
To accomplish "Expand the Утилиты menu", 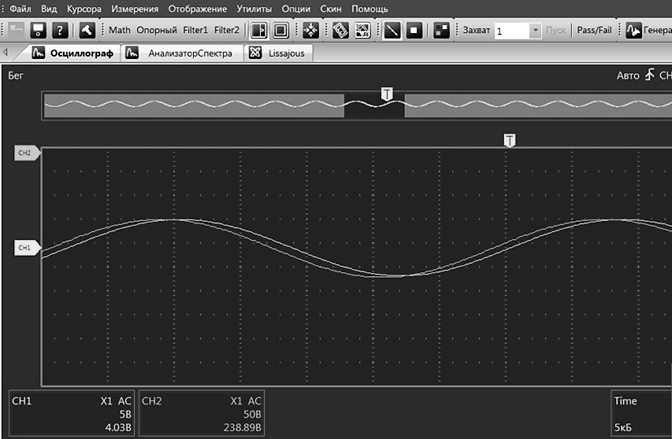I will [254, 9].
